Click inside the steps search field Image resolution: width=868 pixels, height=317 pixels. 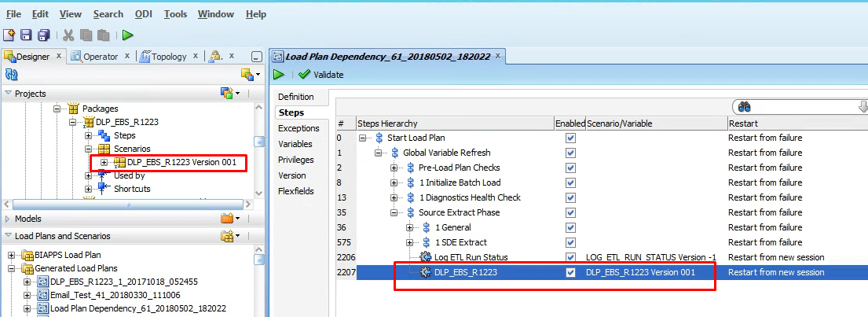[801, 107]
